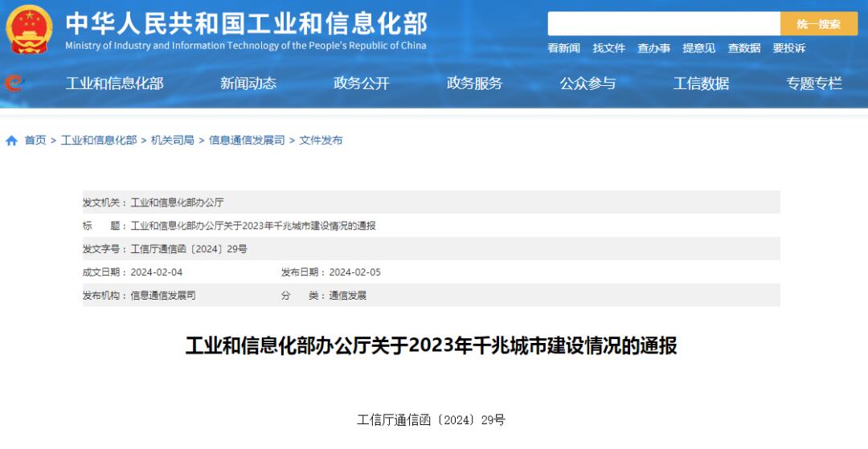
Task: Select issuing agency value 工业和信息化部办公厅
Action: coord(177,202)
